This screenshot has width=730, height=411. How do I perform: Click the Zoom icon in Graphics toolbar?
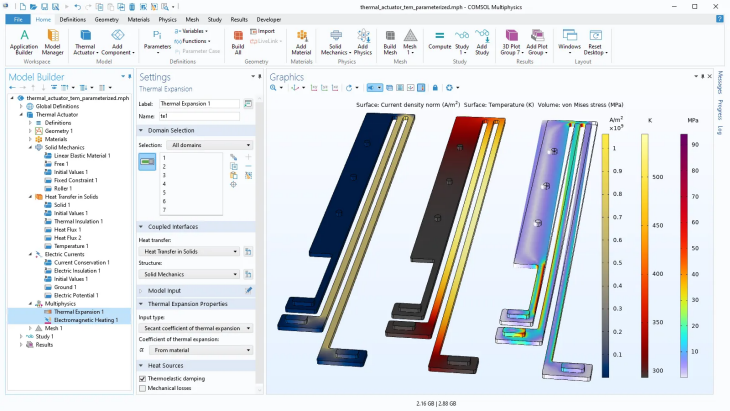273,88
